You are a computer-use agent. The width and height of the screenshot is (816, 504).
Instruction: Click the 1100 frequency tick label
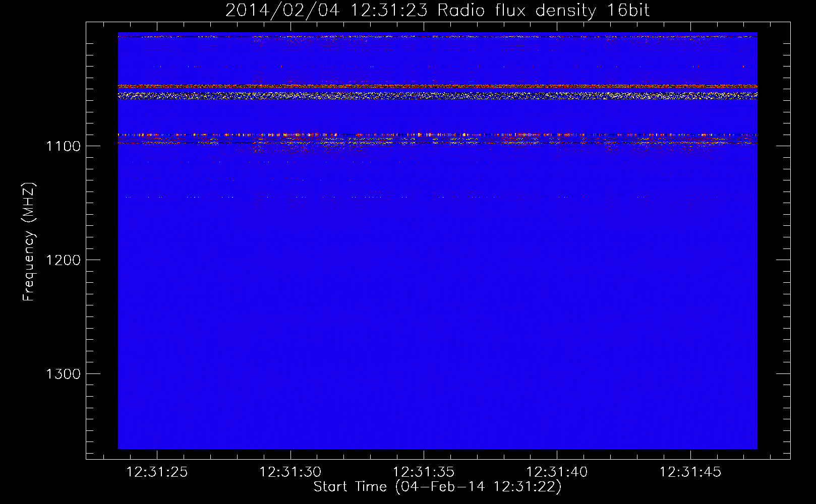tap(63, 146)
